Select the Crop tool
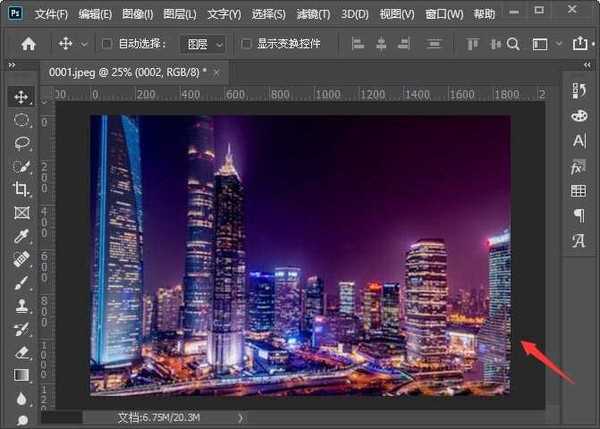Image resolution: width=600 pixels, height=429 pixels. pyautogui.click(x=21, y=189)
